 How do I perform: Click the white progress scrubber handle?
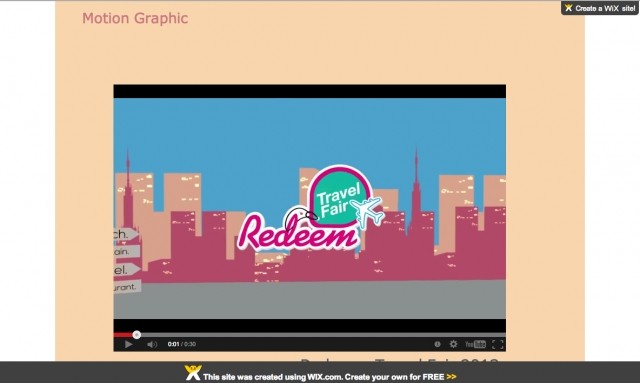pos(137,335)
